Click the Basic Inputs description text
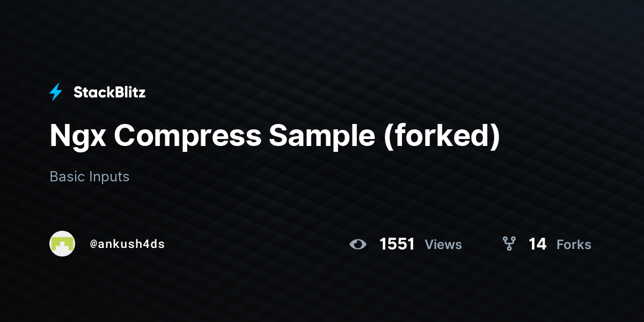 click(x=90, y=177)
